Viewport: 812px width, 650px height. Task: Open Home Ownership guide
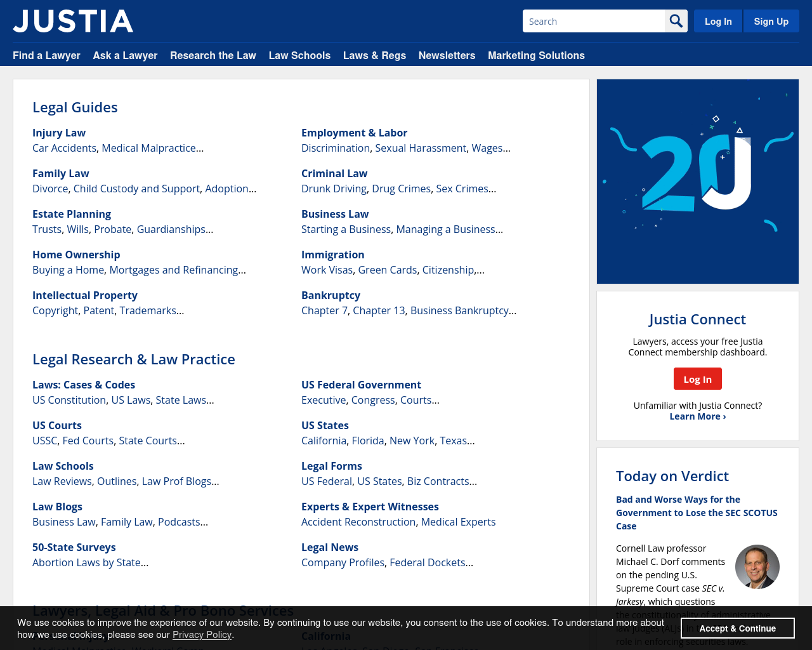[76, 255]
